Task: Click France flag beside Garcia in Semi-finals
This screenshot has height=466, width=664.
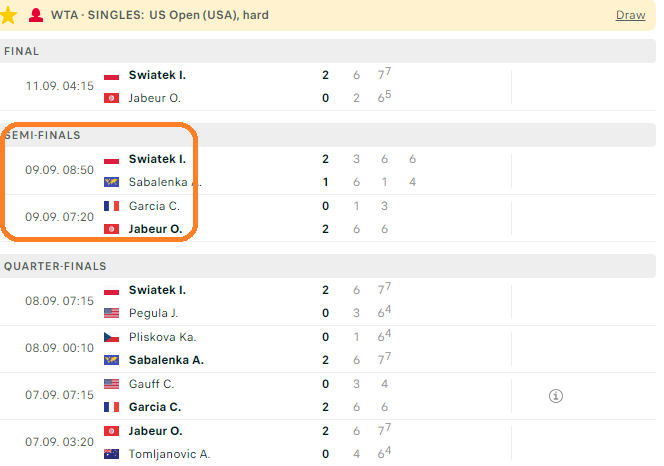Action: [x=111, y=206]
